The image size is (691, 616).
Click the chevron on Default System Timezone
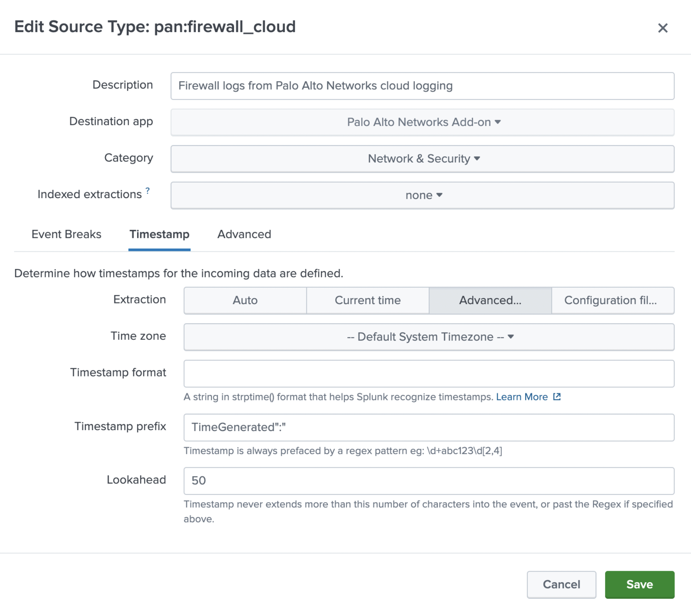click(511, 337)
